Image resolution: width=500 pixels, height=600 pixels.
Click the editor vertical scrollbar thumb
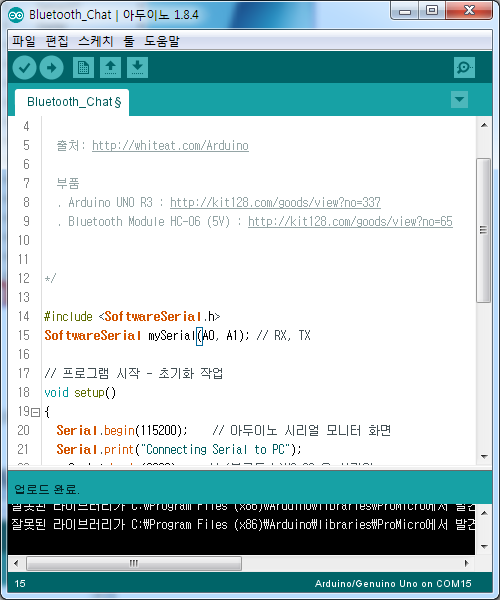(x=484, y=230)
